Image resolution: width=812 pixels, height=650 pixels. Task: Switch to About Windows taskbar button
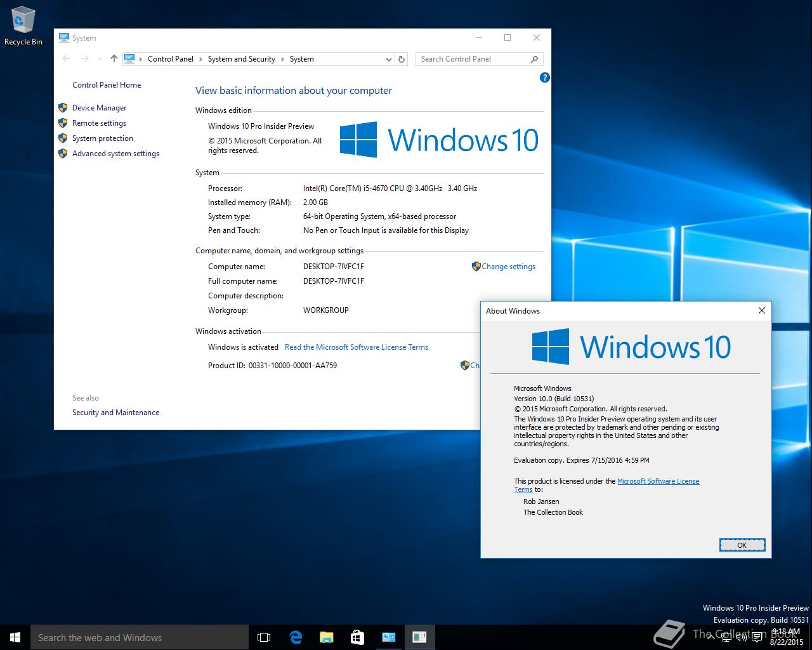pyautogui.click(x=419, y=637)
